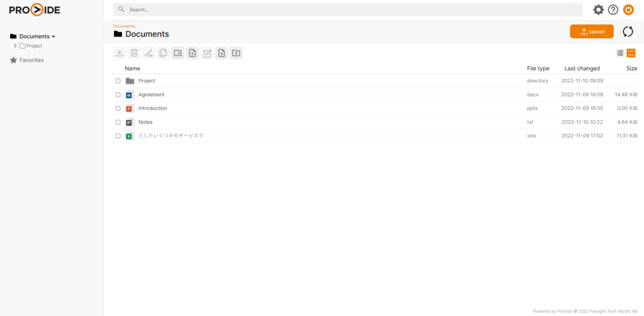Tick the checkbox for Agreement

[118, 95]
